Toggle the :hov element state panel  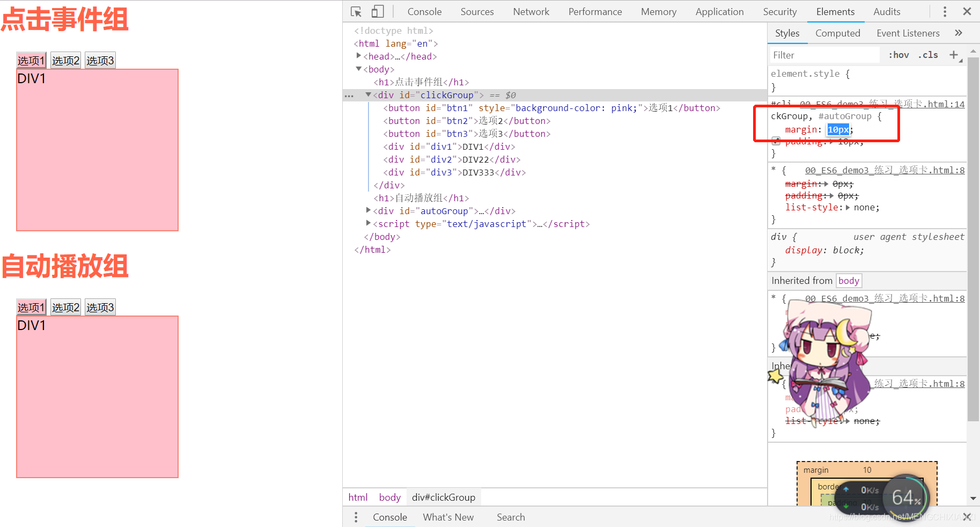coord(898,55)
